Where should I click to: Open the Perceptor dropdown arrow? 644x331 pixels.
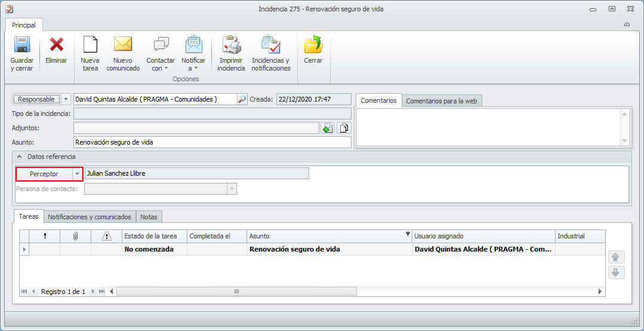click(77, 173)
